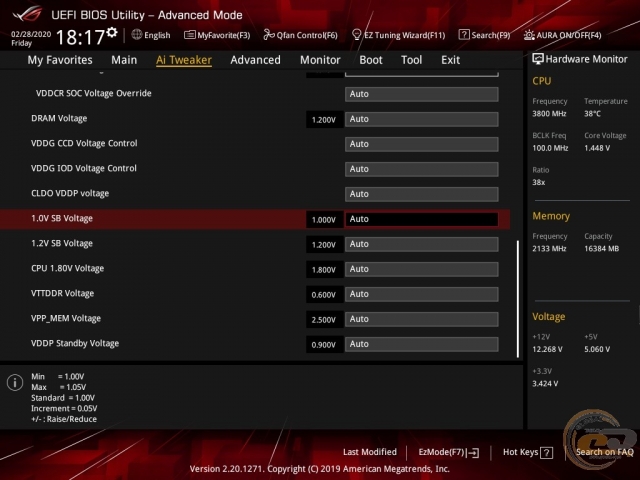Click the 1.800V CPU voltage value
The image size is (640, 480).
pyautogui.click(x=324, y=270)
